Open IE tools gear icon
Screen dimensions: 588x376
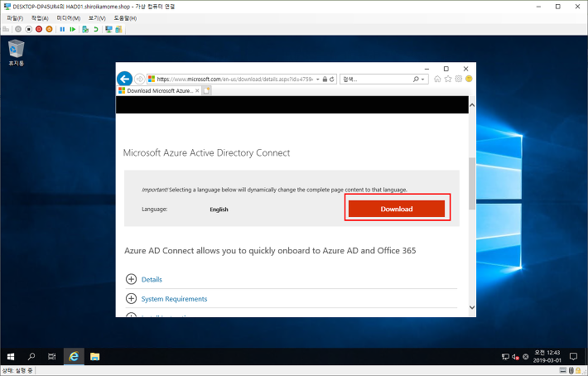click(458, 79)
